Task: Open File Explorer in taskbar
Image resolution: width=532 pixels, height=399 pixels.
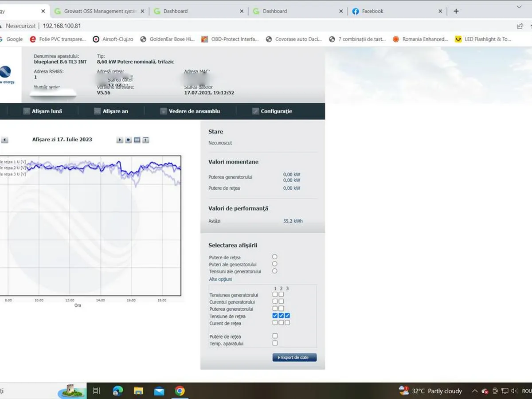Action: [138, 391]
